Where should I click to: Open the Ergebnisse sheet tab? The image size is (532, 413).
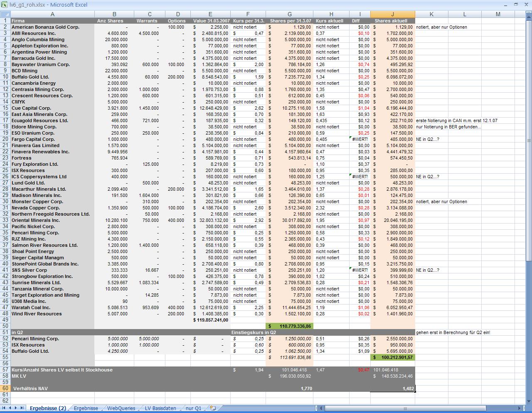[x=86, y=408]
